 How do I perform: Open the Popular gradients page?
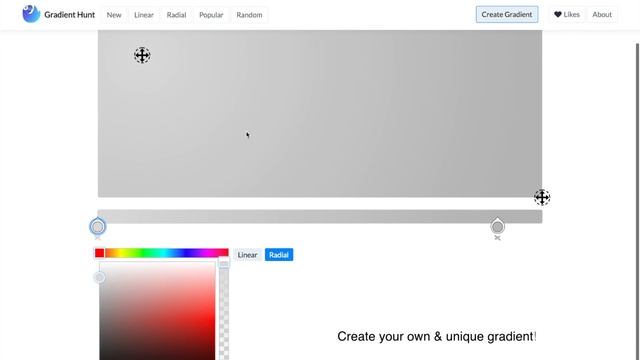(x=211, y=15)
